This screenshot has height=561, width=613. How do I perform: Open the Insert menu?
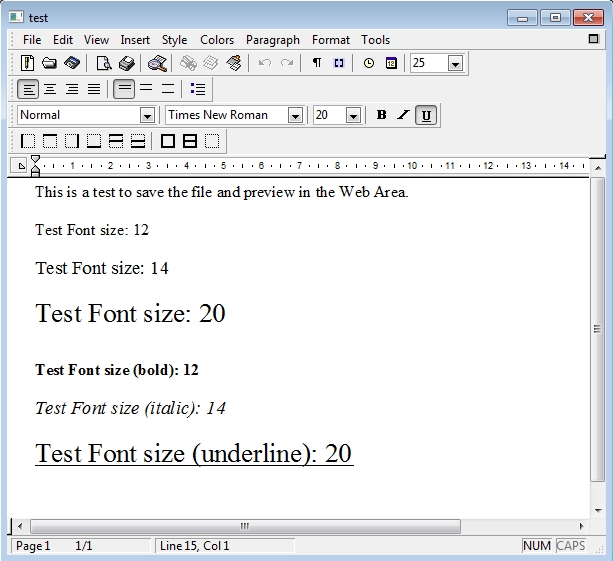point(135,40)
